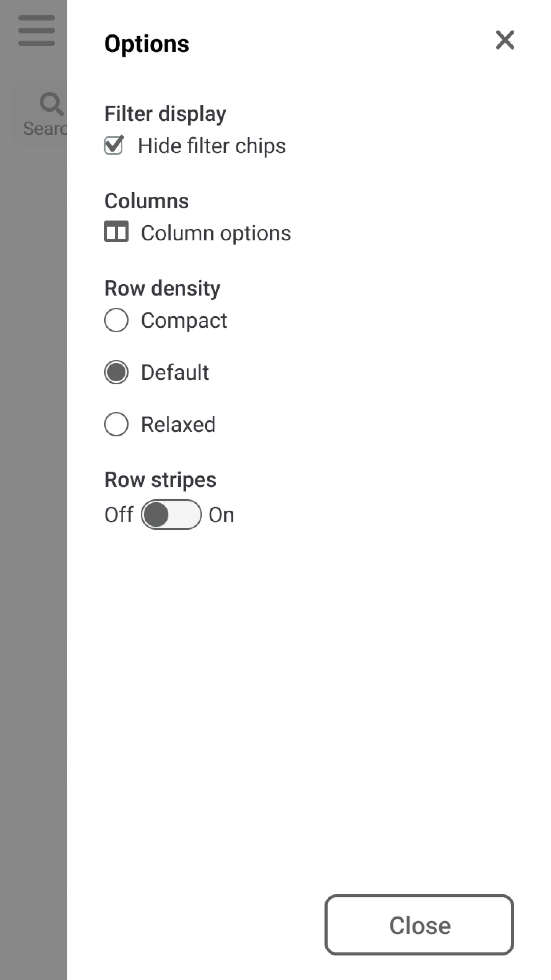The width and height of the screenshot is (551, 980).
Task: Open the Column options text link
Action: pyautogui.click(x=216, y=233)
